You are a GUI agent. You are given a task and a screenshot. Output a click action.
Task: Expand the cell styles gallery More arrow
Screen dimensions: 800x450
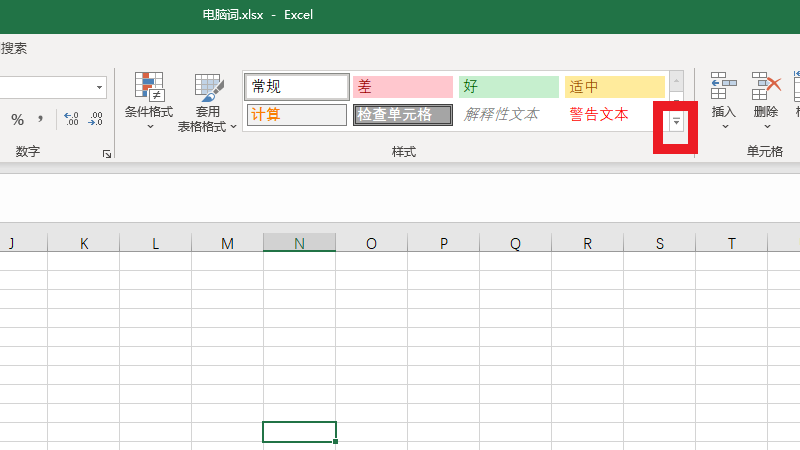click(677, 121)
